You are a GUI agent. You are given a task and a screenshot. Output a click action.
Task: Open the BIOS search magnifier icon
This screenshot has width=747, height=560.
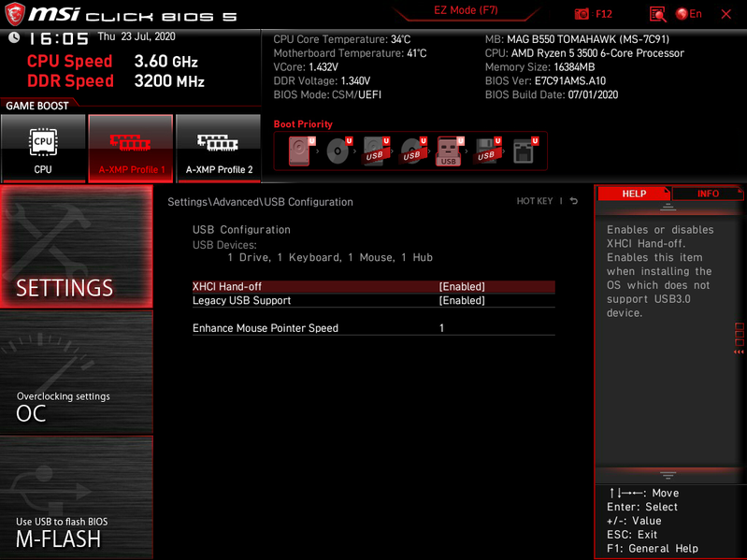(657, 14)
